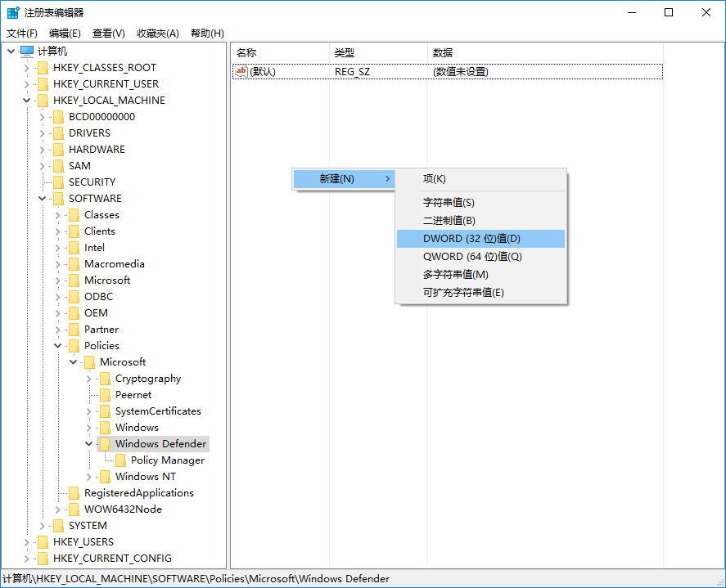Sort by the 名称 column header
Screen dimensions: 726x588
(x=280, y=52)
